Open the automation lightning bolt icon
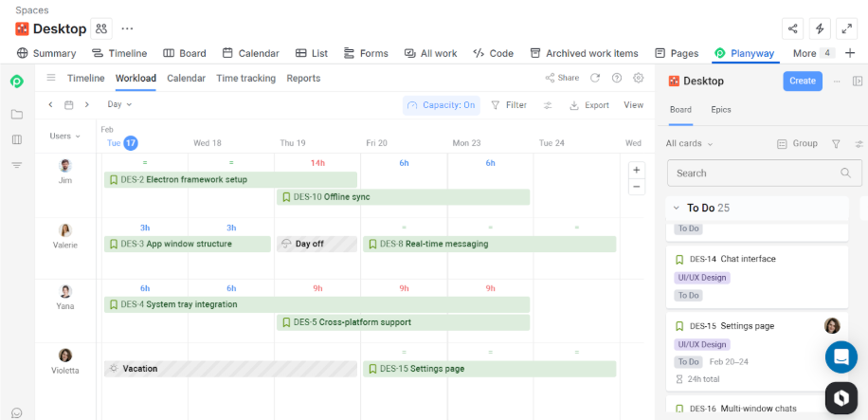 tap(820, 28)
